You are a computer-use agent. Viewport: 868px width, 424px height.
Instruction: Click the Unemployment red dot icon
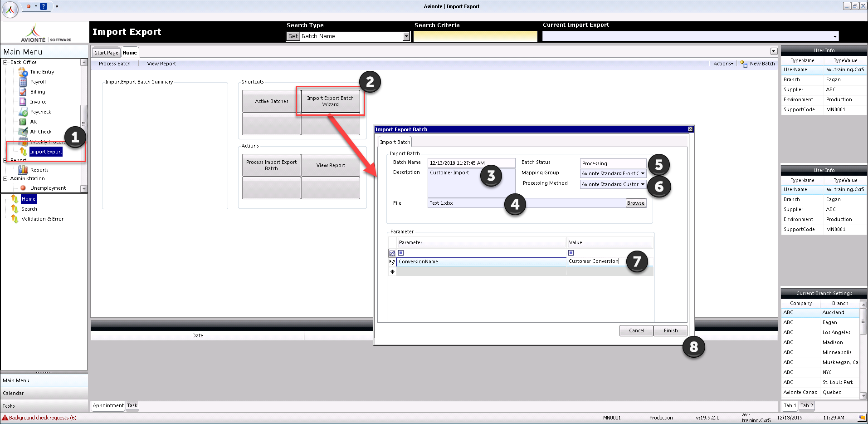click(x=23, y=188)
